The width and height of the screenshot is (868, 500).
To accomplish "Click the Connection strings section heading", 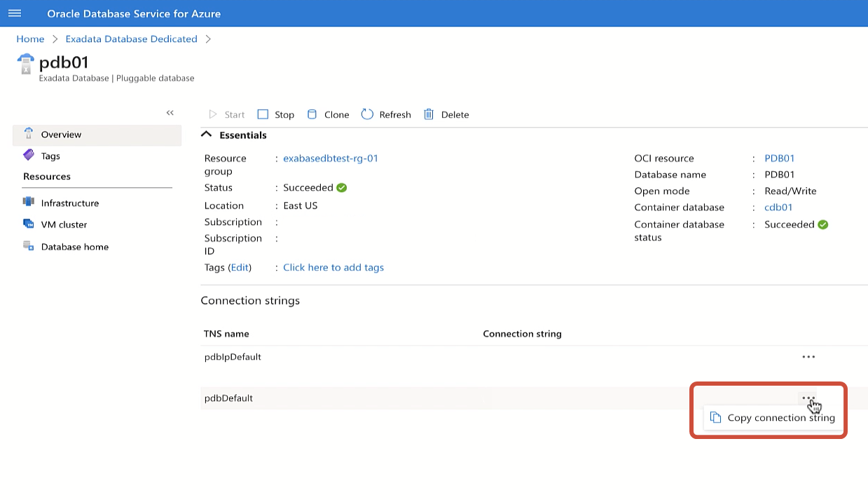I will point(250,301).
